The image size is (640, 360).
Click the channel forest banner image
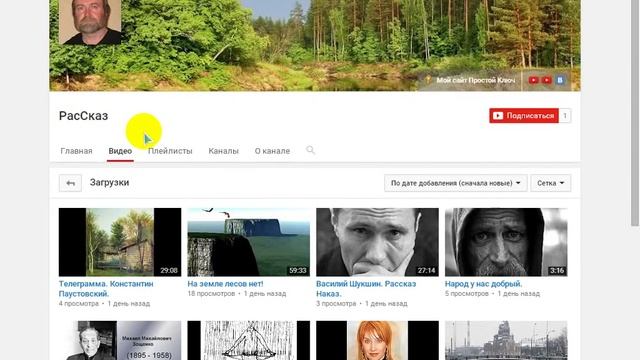315,45
